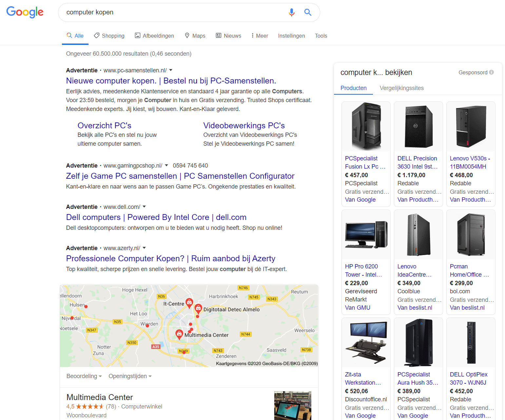Switch to the Shopping tab
The height and width of the screenshot is (420, 505).
pyautogui.click(x=109, y=36)
